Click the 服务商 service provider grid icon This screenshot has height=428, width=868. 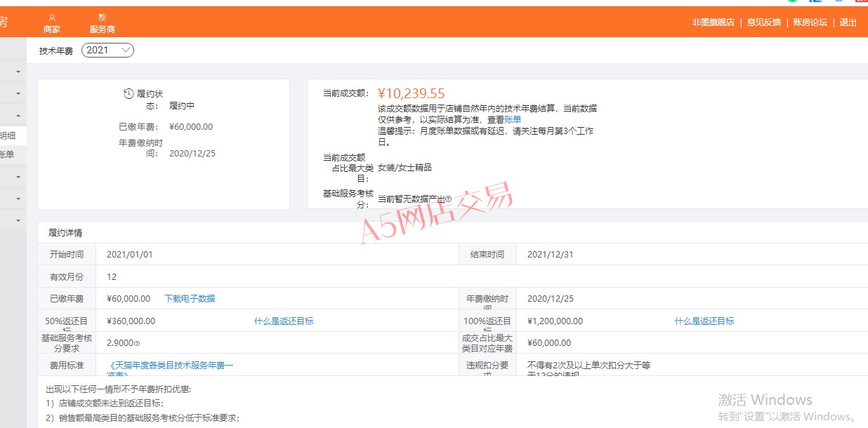(x=103, y=18)
